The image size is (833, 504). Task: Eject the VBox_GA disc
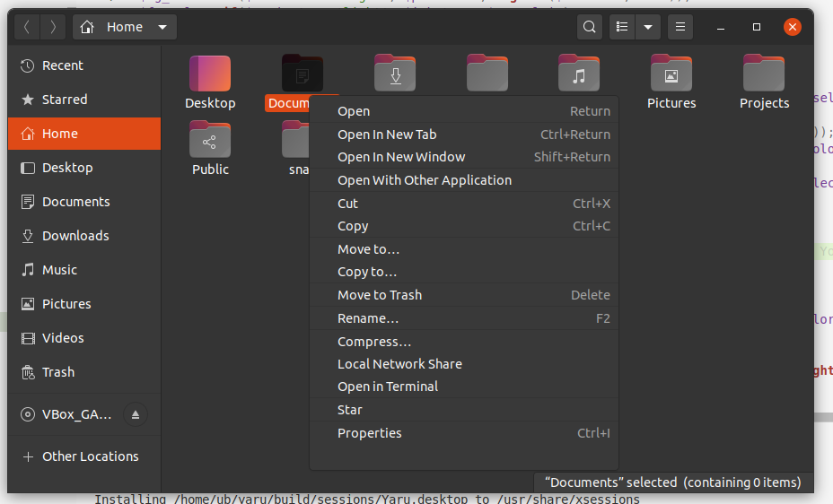(x=136, y=414)
